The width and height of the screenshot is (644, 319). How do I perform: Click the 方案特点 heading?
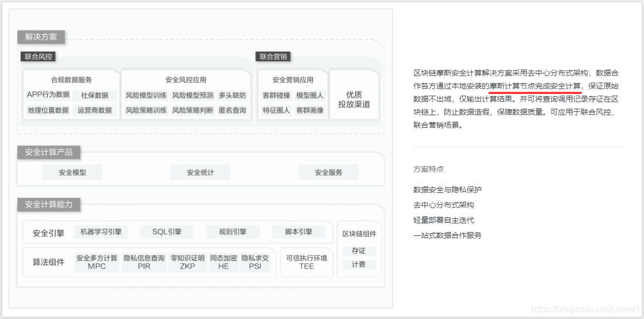(x=428, y=169)
